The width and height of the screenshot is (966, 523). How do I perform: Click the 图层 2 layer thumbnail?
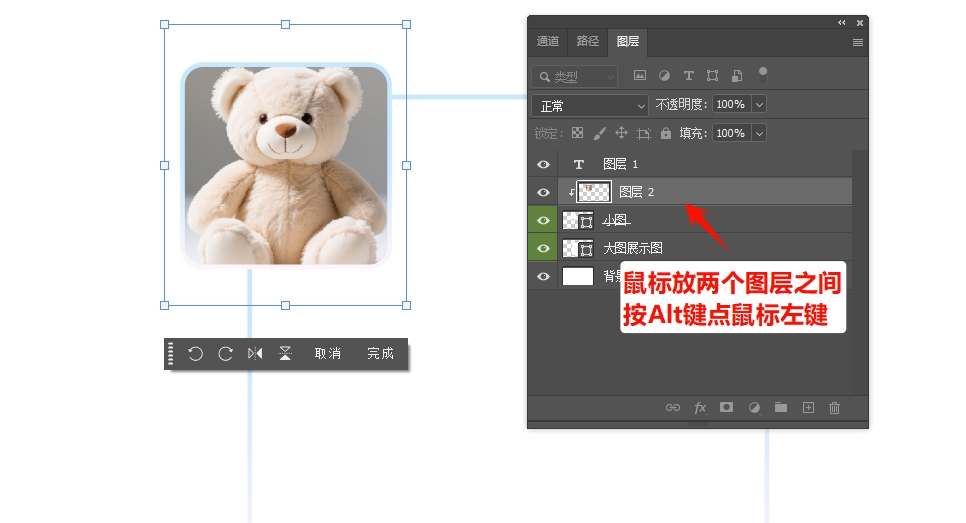(x=594, y=192)
